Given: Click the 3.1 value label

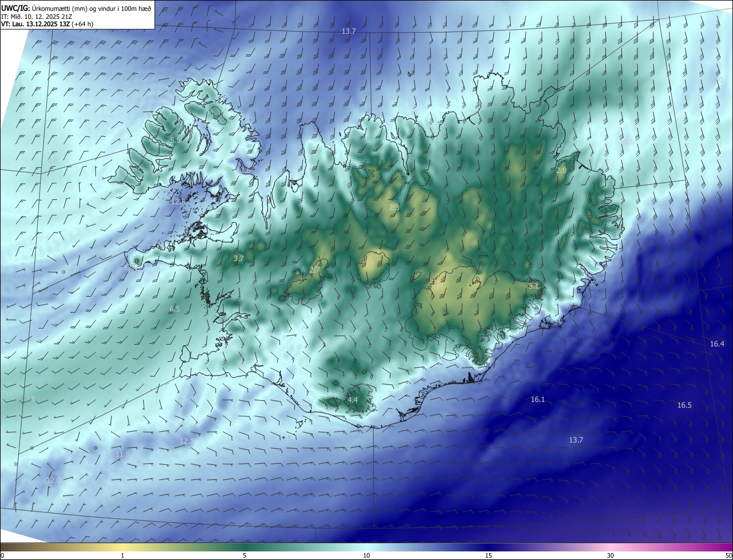Looking at the screenshot, I should [534, 285].
